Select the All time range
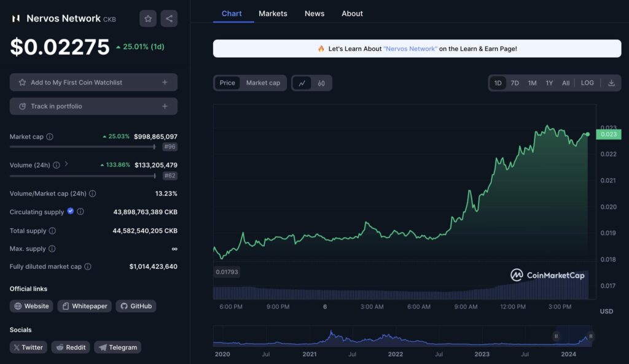Image resolution: width=629 pixels, height=364 pixels. 566,83
